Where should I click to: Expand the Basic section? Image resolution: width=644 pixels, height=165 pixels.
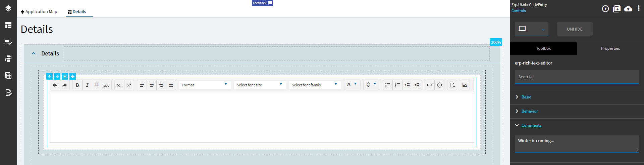(x=577, y=97)
